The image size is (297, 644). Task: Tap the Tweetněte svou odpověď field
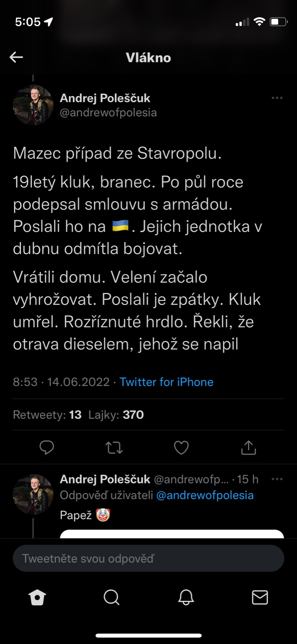148,558
